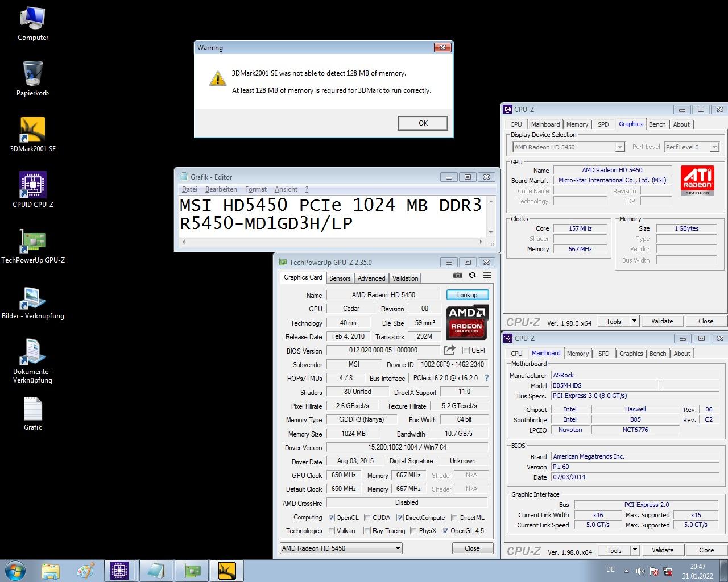728x582 pixels.
Task: Open the SPD tab in CPU-Z Mainboard window
Action: (x=604, y=354)
